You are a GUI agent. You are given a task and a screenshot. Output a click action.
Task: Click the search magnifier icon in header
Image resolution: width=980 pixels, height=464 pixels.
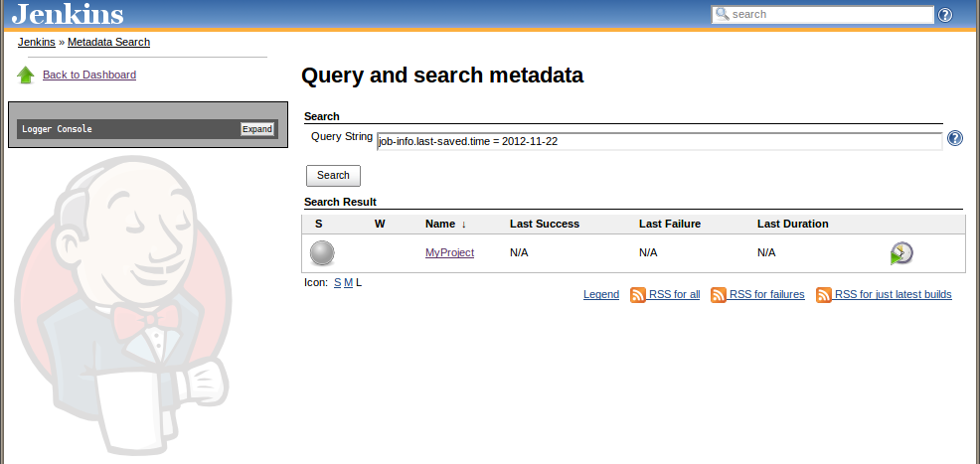coord(722,14)
